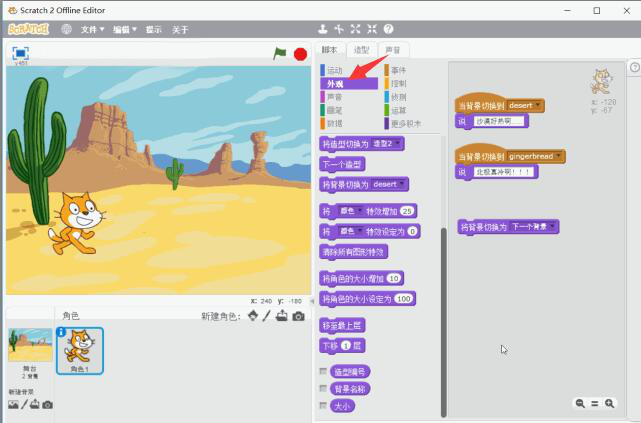
Task: Open 下一个背景 dropdown in script block
Action: [533, 226]
